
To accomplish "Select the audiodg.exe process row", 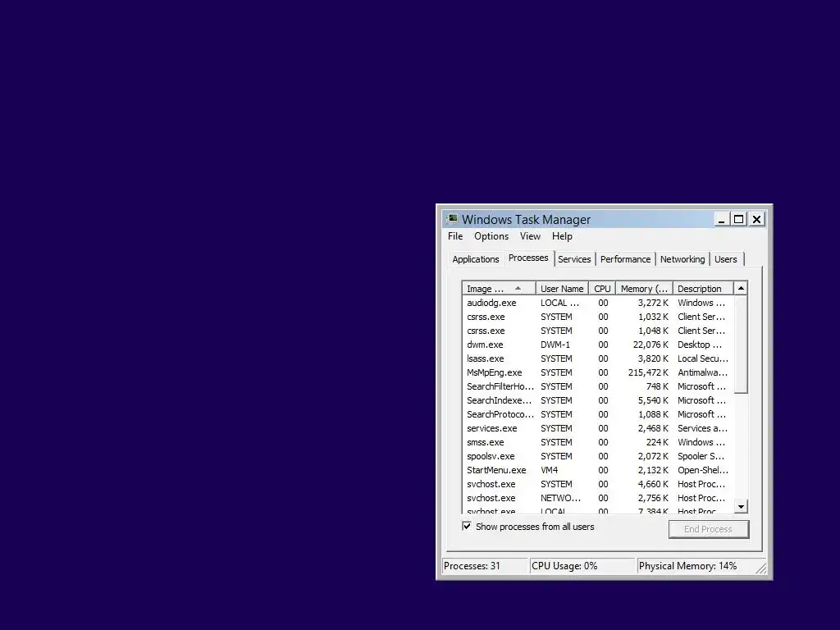I will click(598, 303).
